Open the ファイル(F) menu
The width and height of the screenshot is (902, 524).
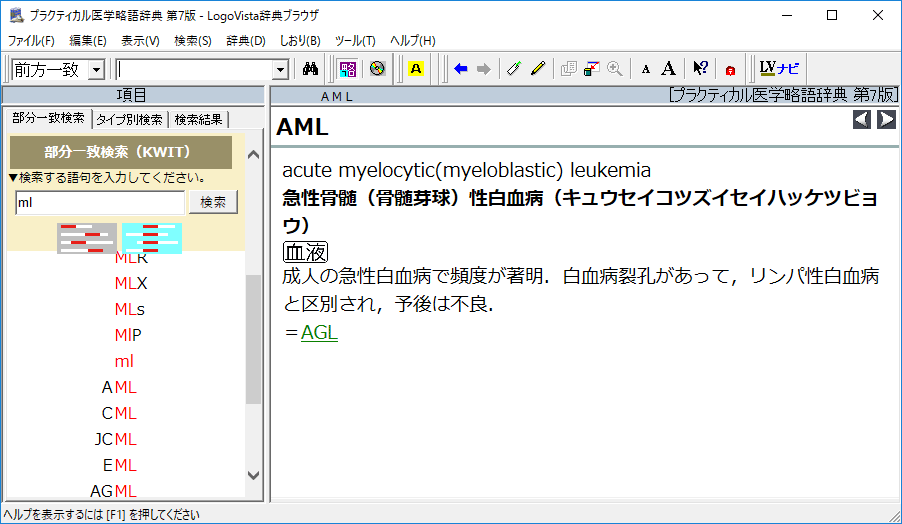click(x=31, y=41)
